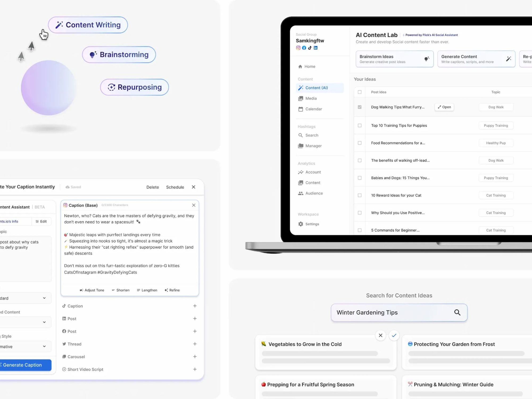Expand the Short Video Script plus button
This screenshot has height=399, width=532.
pos(195,369)
